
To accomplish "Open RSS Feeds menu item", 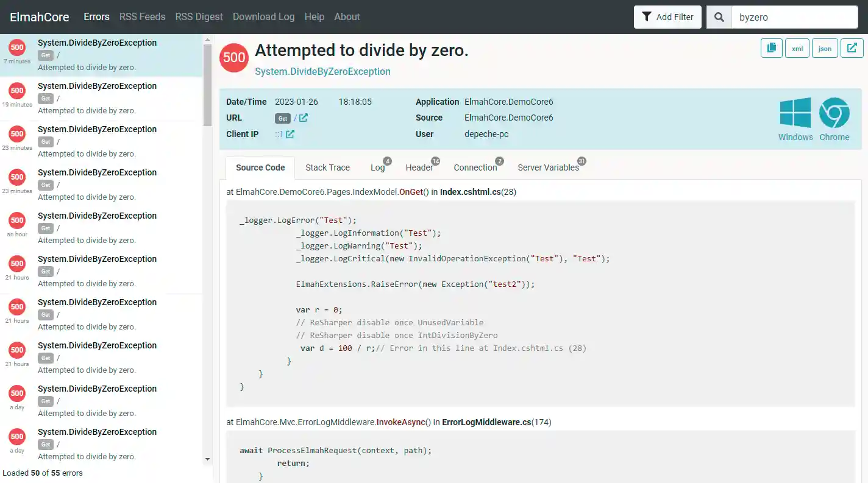I will (x=142, y=17).
